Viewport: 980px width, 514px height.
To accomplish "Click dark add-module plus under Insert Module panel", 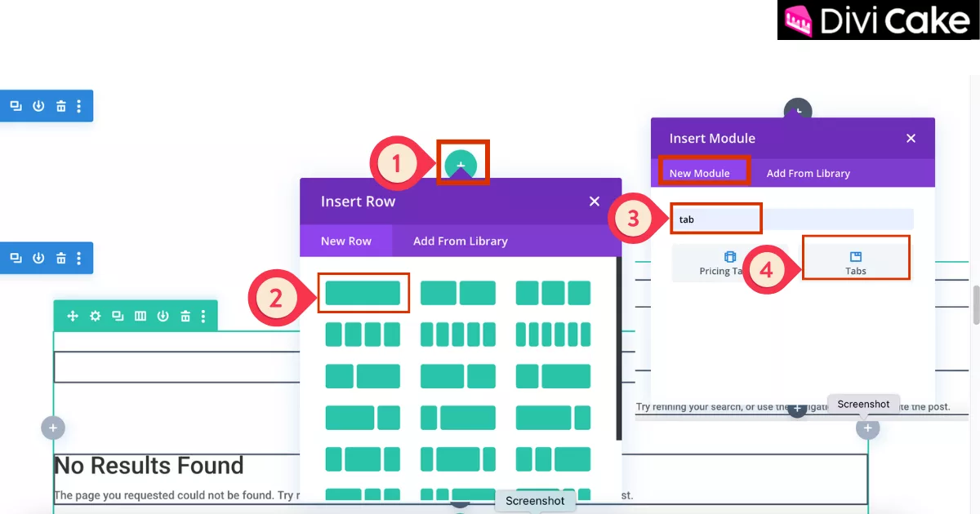I will [797, 409].
